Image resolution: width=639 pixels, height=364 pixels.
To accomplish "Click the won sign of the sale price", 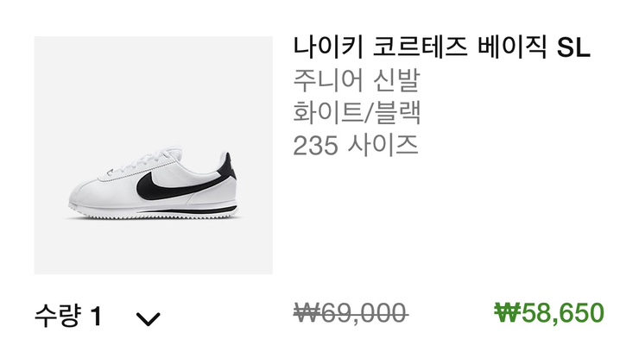I will [x=505, y=313].
